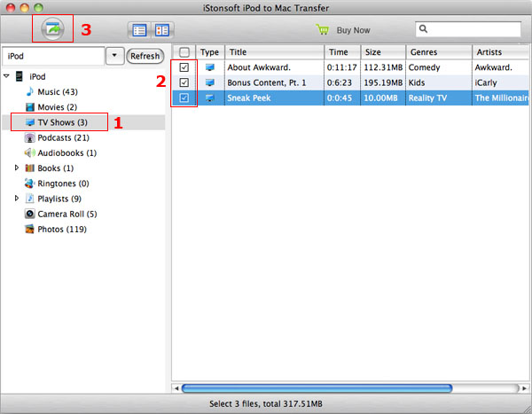Screen dimensions: 532x414
Task: Click the About Awkward. title text
Action: point(259,67)
